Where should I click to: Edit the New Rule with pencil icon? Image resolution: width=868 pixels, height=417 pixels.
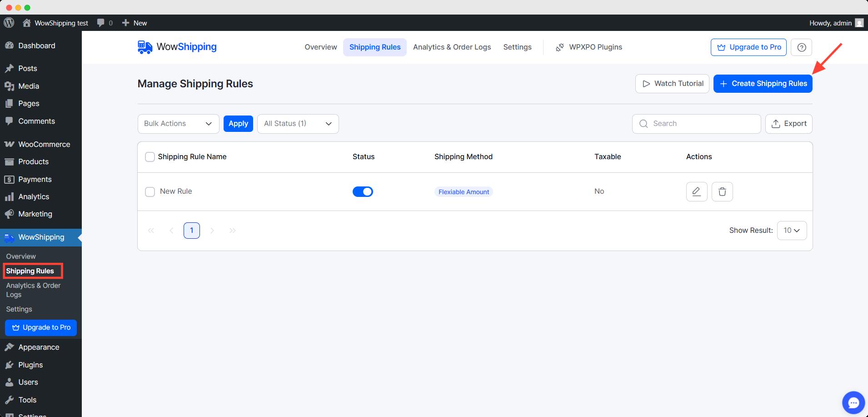[x=697, y=191]
